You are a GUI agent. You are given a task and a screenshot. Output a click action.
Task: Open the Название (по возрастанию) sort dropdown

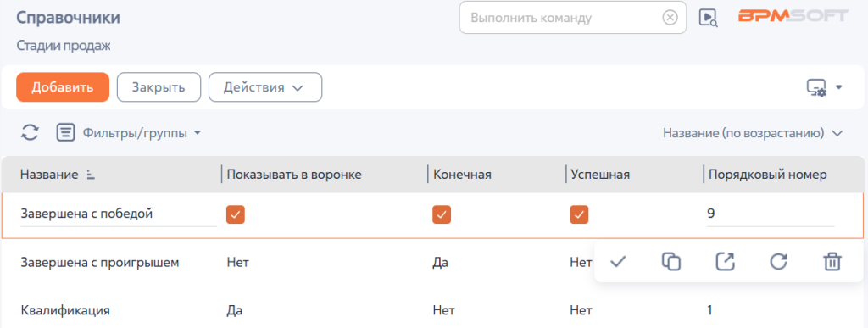click(753, 133)
